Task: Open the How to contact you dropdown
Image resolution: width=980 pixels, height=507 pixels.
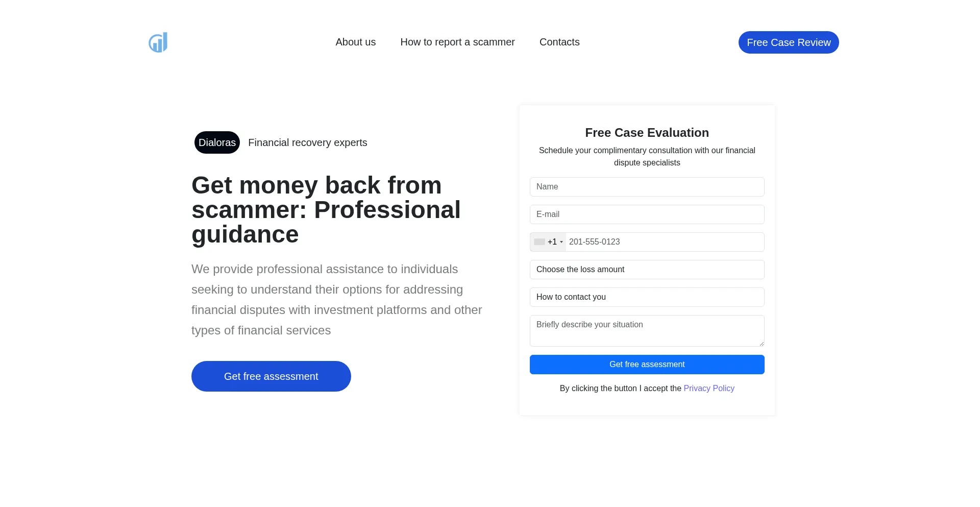Action: (x=647, y=297)
